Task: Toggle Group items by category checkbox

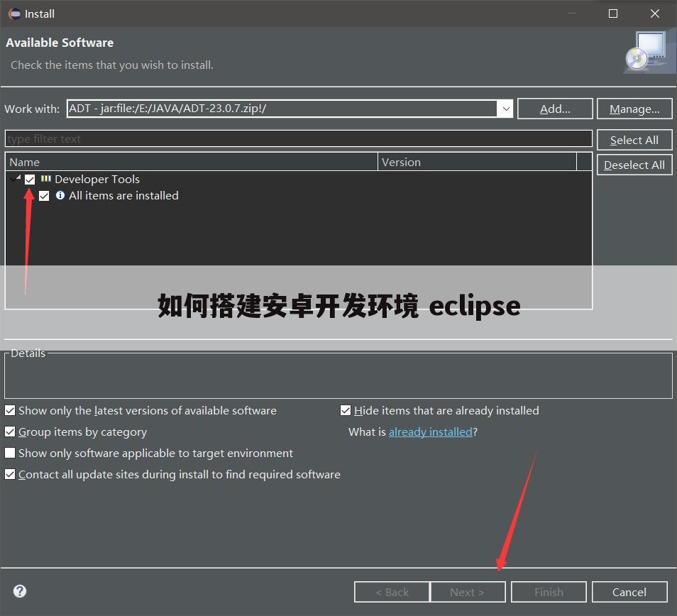Action: pyautogui.click(x=10, y=431)
